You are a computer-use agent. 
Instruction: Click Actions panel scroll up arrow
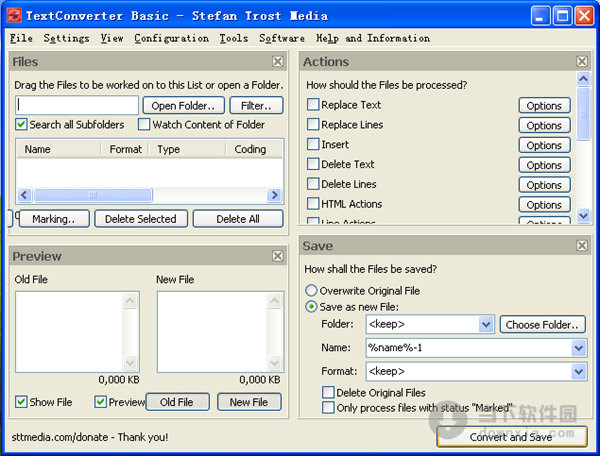[583, 79]
